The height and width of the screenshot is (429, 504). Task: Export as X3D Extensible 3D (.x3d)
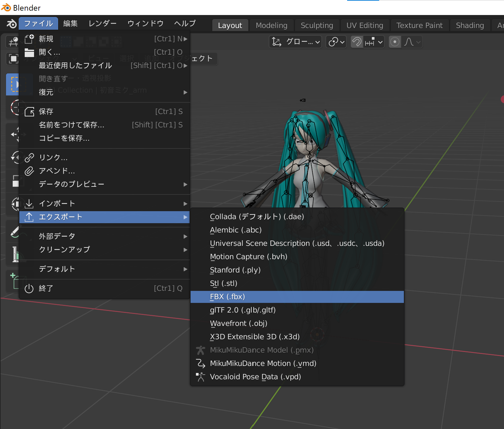tap(297, 337)
